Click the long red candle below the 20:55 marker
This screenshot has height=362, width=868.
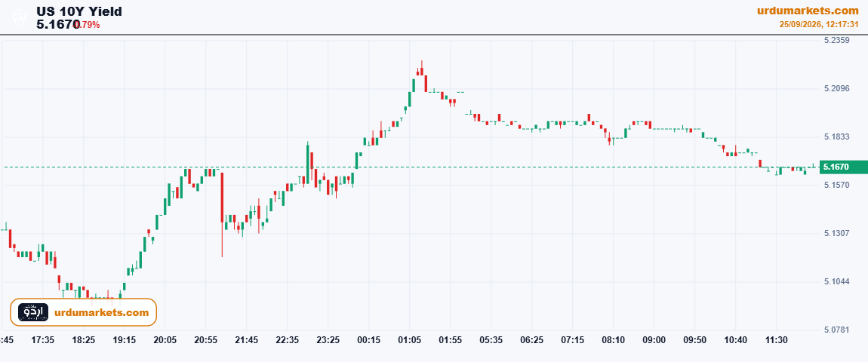click(222, 214)
